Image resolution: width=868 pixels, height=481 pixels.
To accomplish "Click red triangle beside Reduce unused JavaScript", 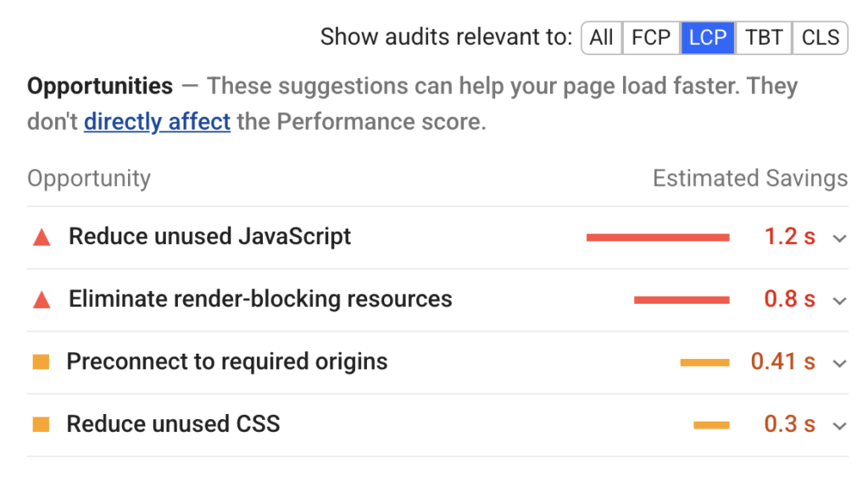I will coord(42,238).
